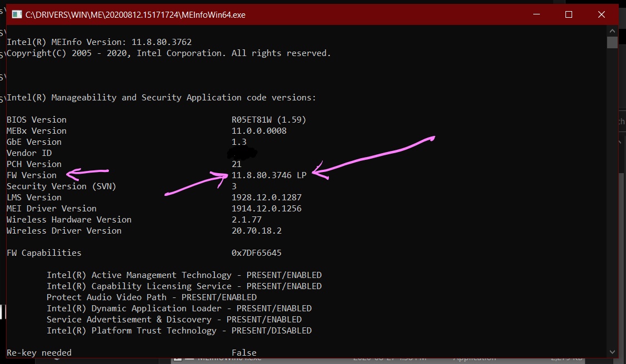Click the 'Re-key needed' label
The height and width of the screenshot is (364, 626).
39,353
